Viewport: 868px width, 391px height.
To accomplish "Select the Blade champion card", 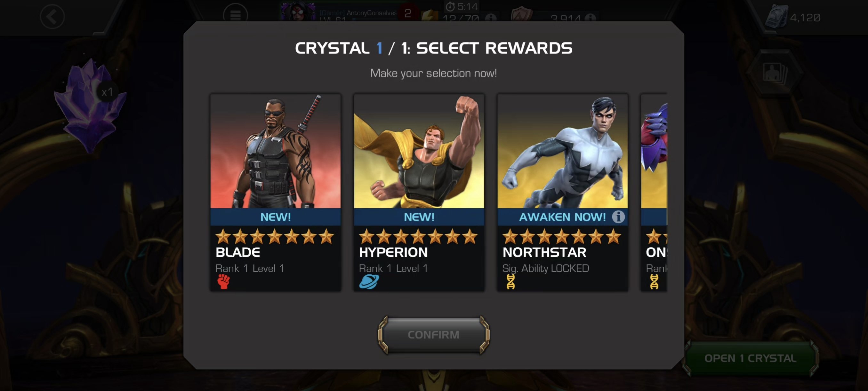I will (x=275, y=192).
